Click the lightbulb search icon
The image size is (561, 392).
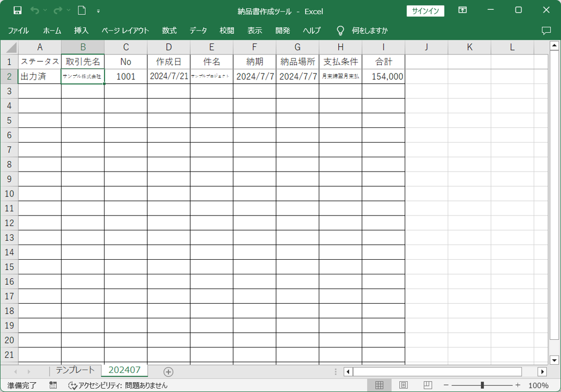[x=340, y=30]
